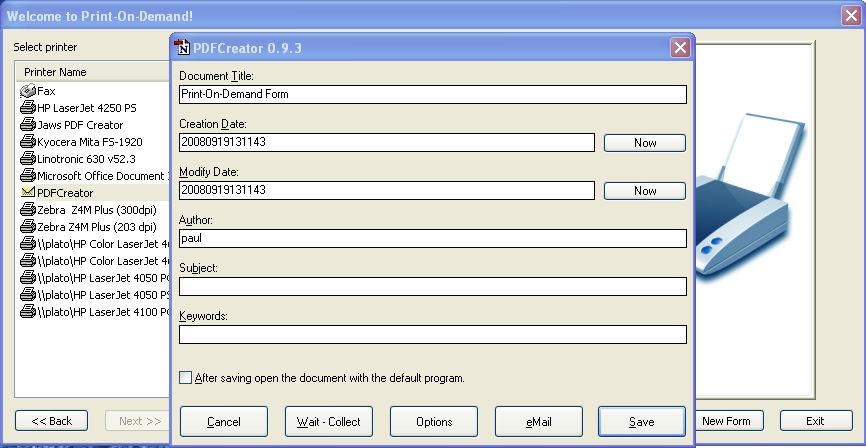Click into the Author field
866x448 pixels.
pyautogui.click(x=432, y=238)
